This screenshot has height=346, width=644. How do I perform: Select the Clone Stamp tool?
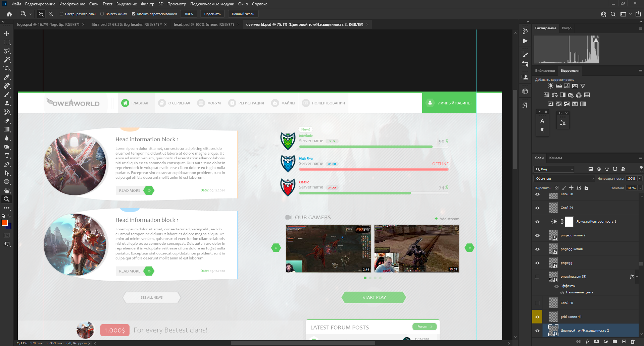click(6, 103)
